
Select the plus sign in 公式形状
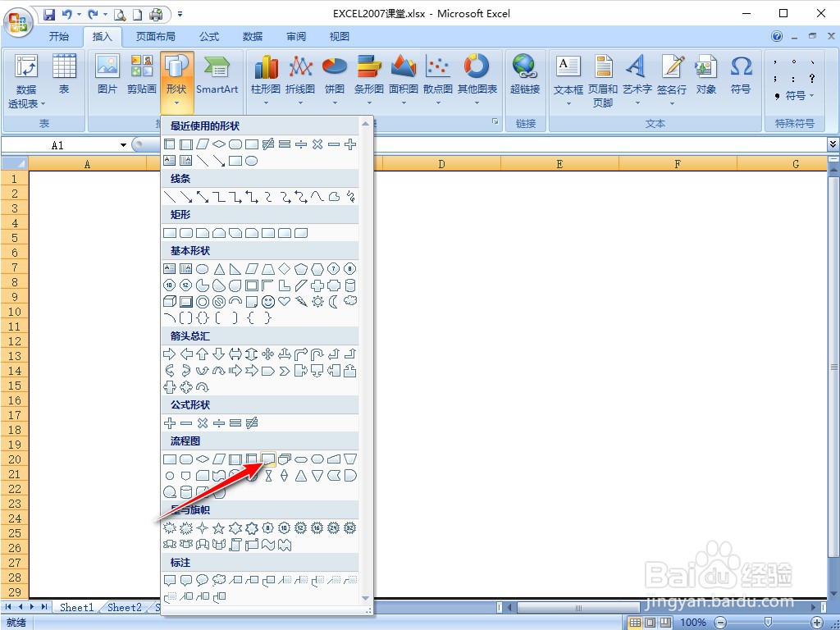(169, 422)
